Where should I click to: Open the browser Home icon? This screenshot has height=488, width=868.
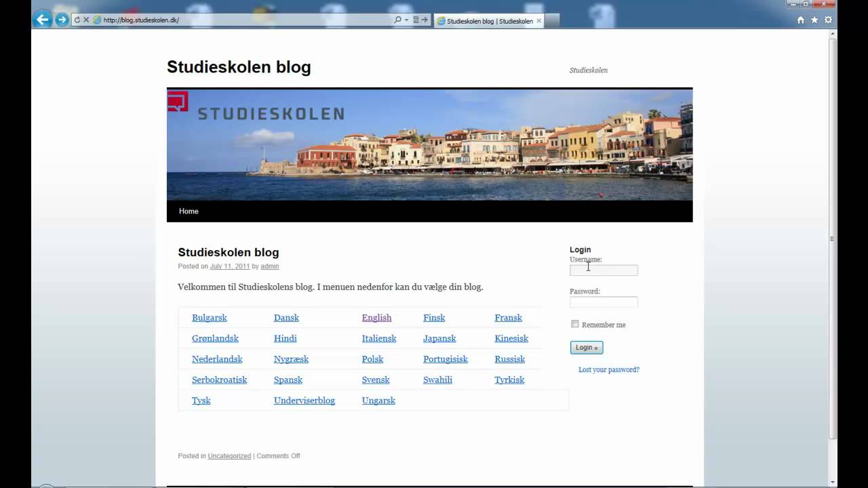pos(801,20)
